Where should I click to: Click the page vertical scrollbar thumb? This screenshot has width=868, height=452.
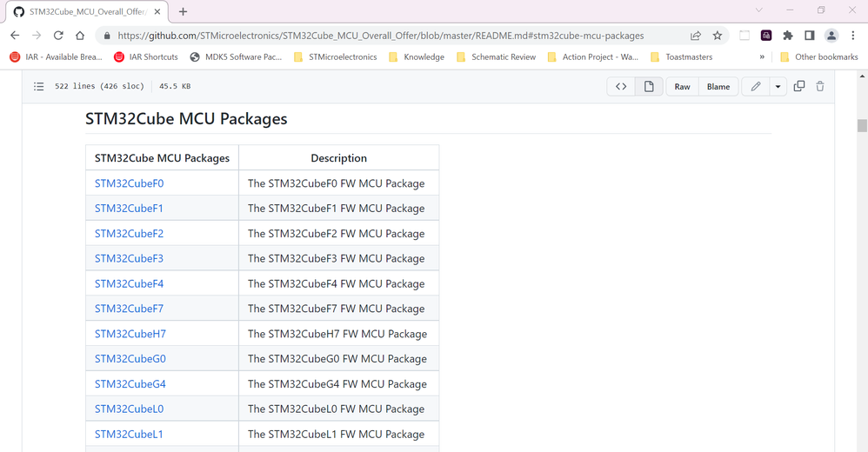(x=862, y=125)
